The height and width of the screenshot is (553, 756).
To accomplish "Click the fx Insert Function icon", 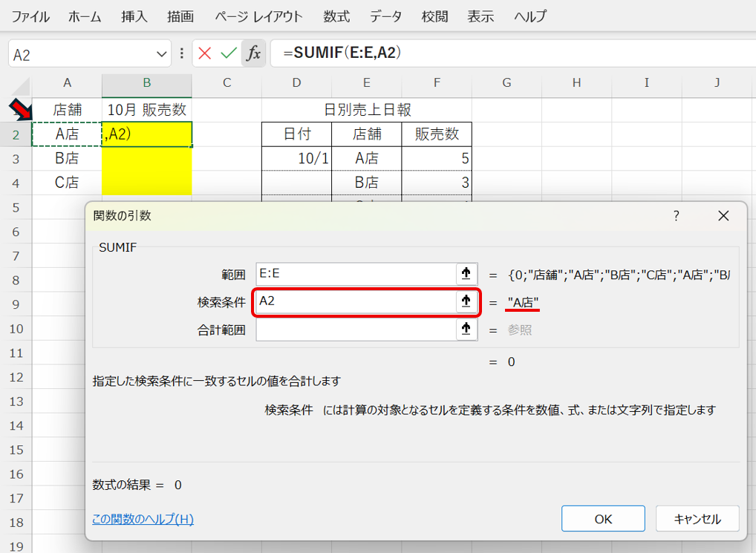I will (x=253, y=53).
